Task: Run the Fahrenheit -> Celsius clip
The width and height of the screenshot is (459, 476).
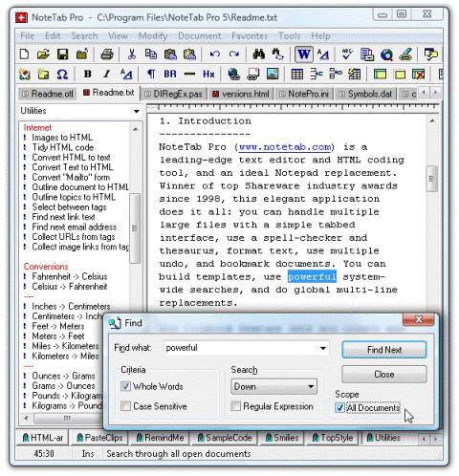Action: point(70,276)
